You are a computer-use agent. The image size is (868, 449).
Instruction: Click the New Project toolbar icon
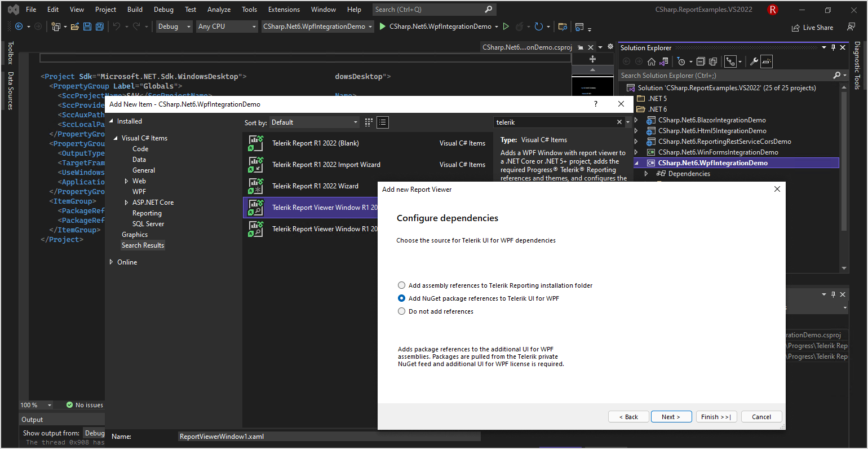(x=56, y=27)
